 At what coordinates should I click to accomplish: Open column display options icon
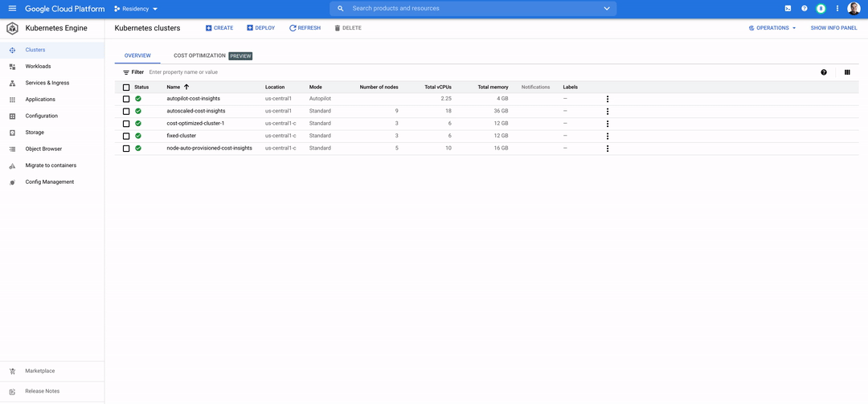pos(847,72)
